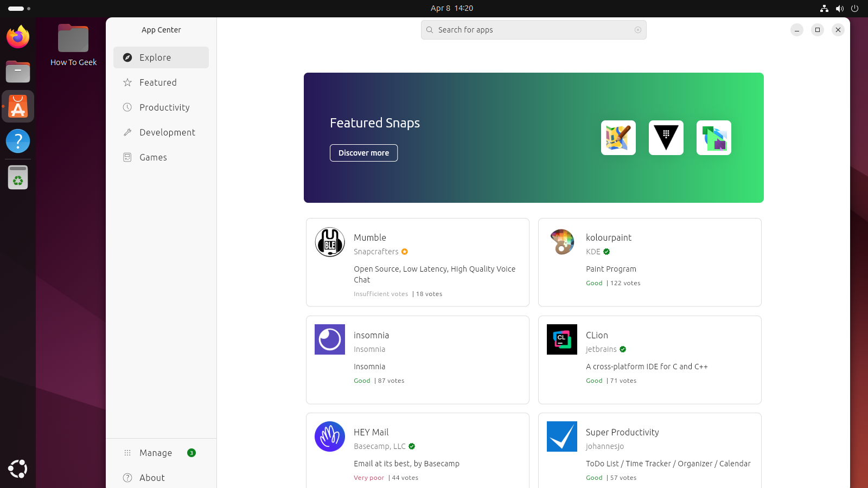Click the Mumble app icon

(x=330, y=242)
